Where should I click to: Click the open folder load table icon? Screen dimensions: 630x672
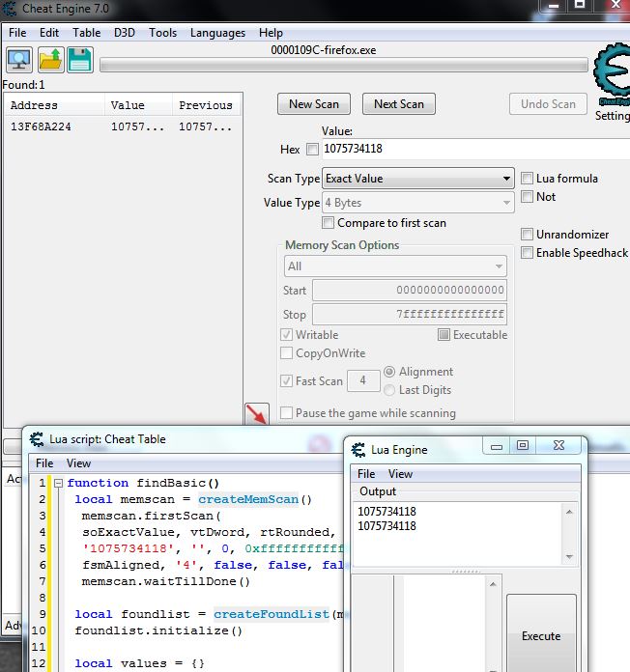pyautogui.click(x=49, y=61)
